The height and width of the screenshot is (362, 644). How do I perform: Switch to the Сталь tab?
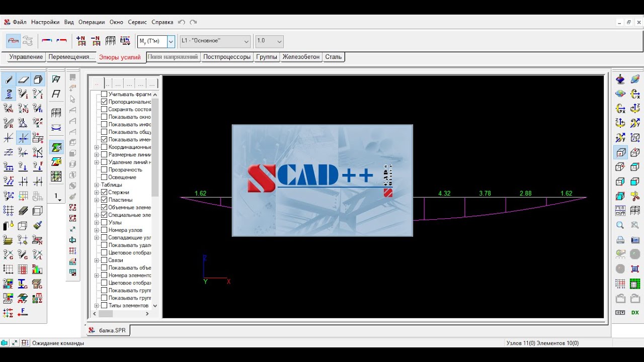pyautogui.click(x=333, y=57)
